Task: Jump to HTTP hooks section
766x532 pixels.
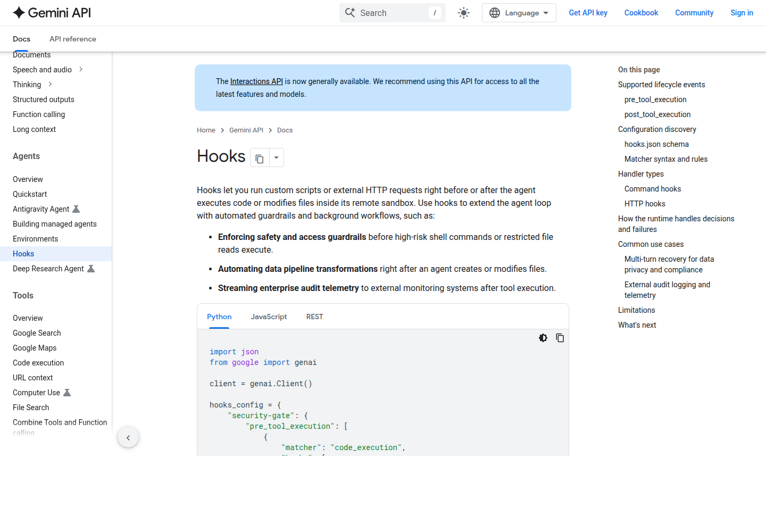Action: pos(645,204)
